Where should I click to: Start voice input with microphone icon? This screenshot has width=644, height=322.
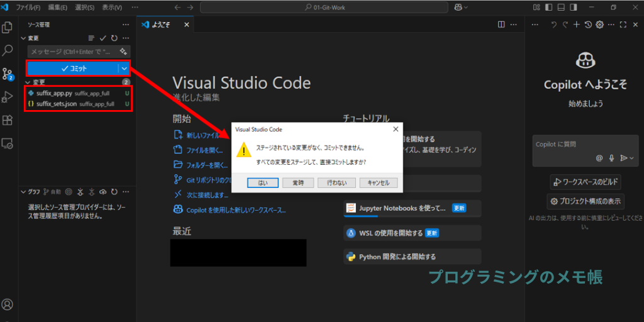(x=611, y=158)
